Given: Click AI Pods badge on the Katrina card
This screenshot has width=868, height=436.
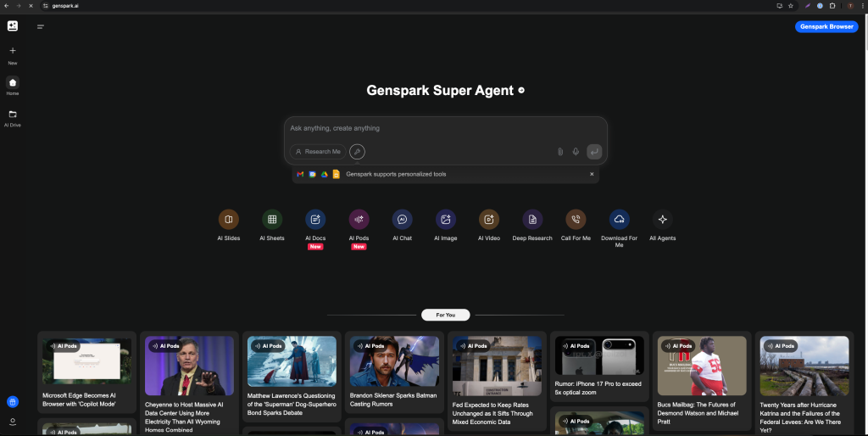Looking at the screenshot, I should (781, 346).
